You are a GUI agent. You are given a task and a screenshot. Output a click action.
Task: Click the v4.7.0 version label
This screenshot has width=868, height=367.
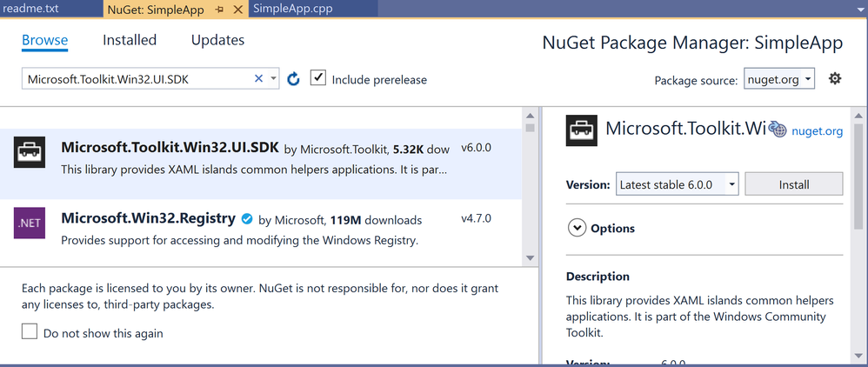coord(476,218)
